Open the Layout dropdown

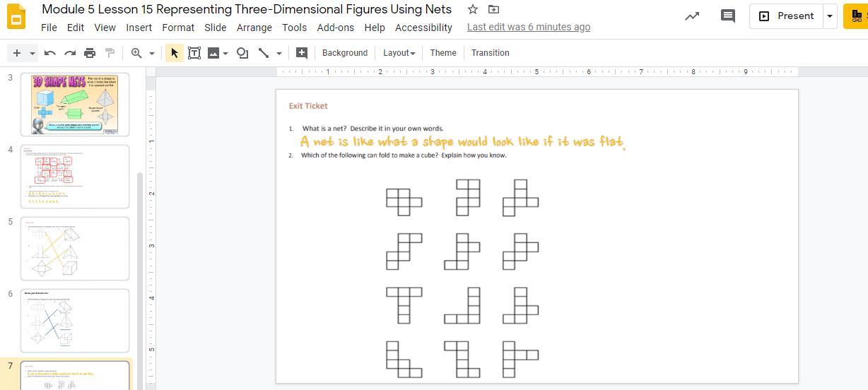(399, 53)
